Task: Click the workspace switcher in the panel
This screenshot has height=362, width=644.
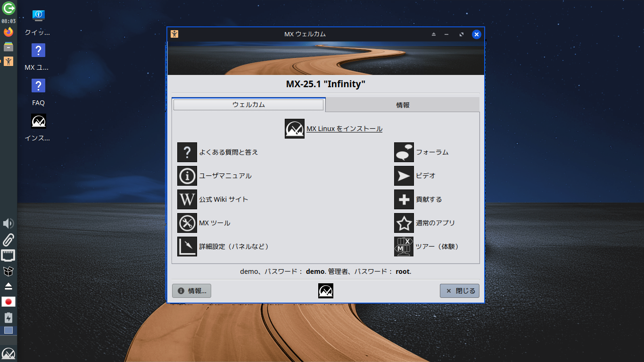Action: (8, 330)
